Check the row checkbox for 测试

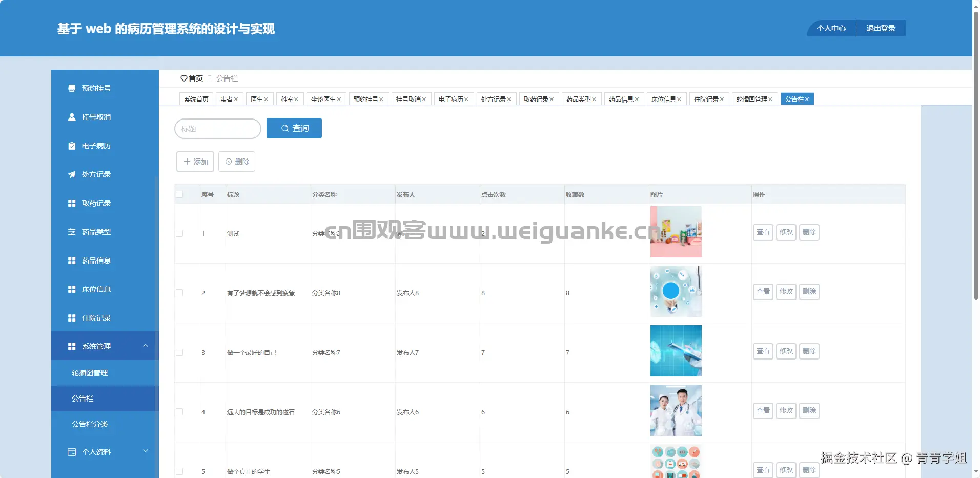pyautogui.click(x=179, y=233)
